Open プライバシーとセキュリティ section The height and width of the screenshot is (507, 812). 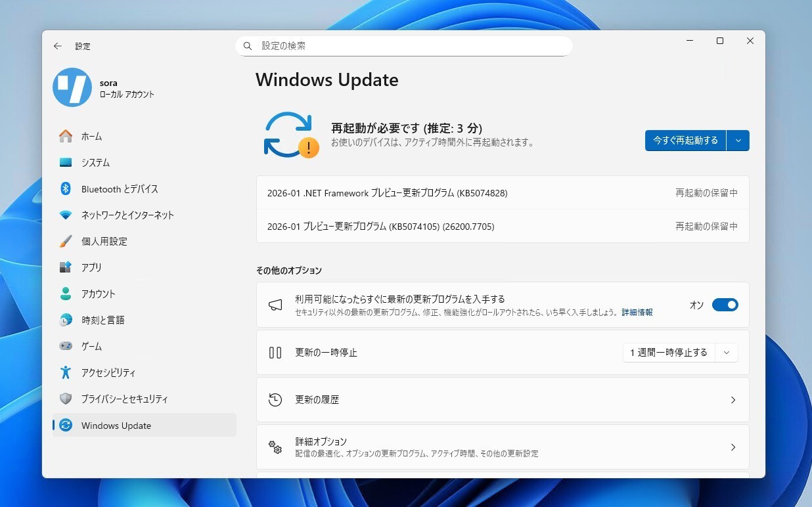[144, 399]
